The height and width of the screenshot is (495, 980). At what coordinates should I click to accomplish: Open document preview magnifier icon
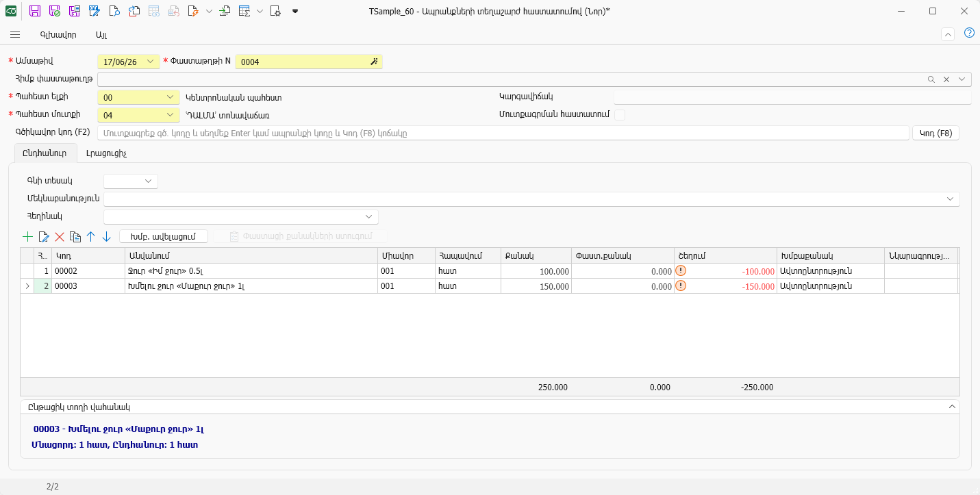(x=114, y=11)
